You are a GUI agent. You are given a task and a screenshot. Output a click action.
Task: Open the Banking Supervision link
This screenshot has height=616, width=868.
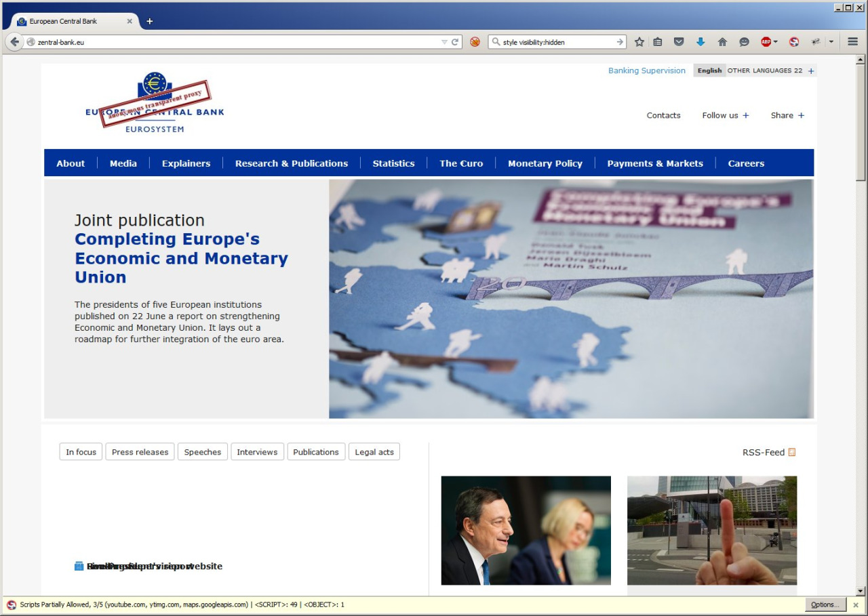point(647,70)
